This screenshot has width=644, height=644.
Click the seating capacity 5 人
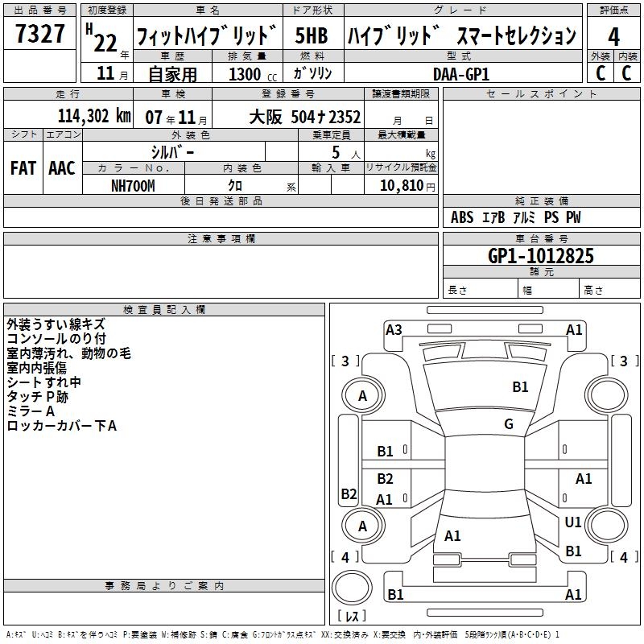point(346,153)
